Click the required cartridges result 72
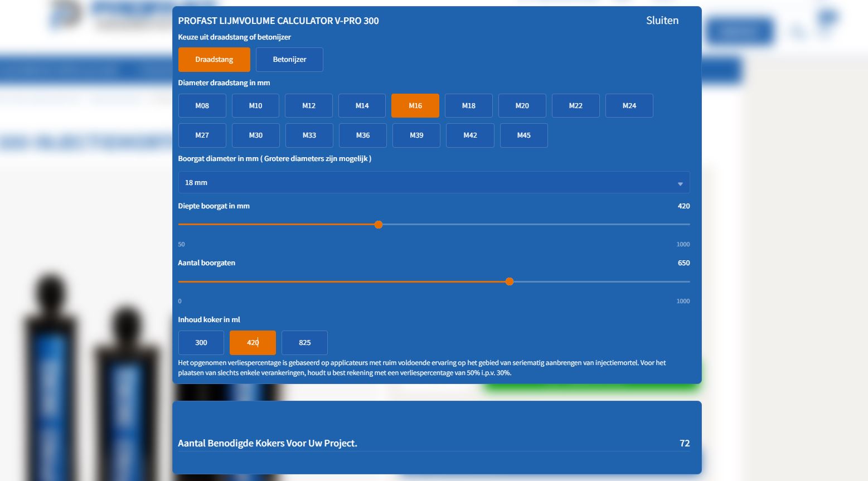The height and width of the screenshot is (481, 868). (685, 444)
